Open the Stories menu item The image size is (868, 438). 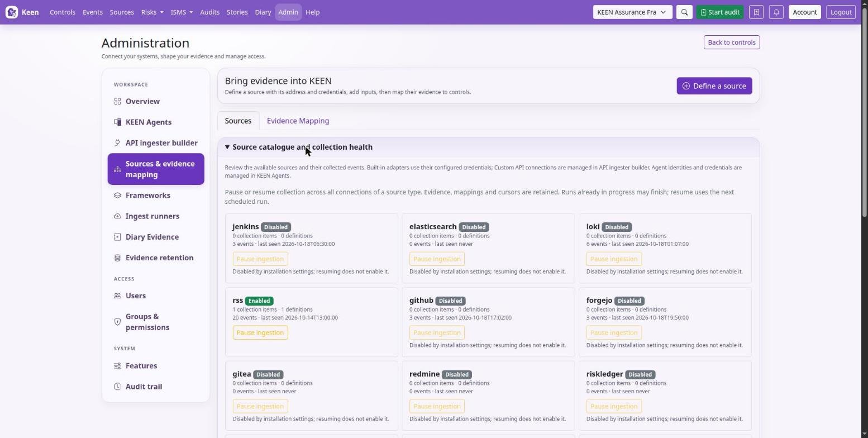pyautogui.click(x=237, y=12)
